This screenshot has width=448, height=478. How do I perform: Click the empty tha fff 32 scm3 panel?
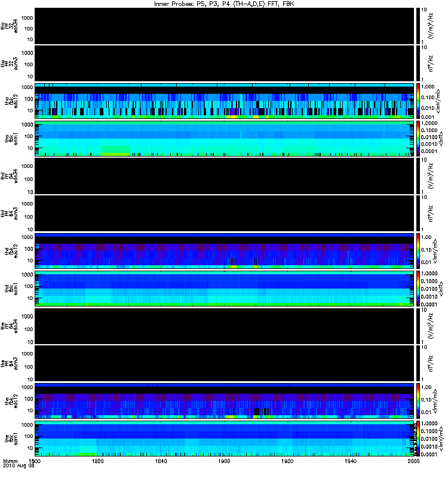[x=224, y=63]
